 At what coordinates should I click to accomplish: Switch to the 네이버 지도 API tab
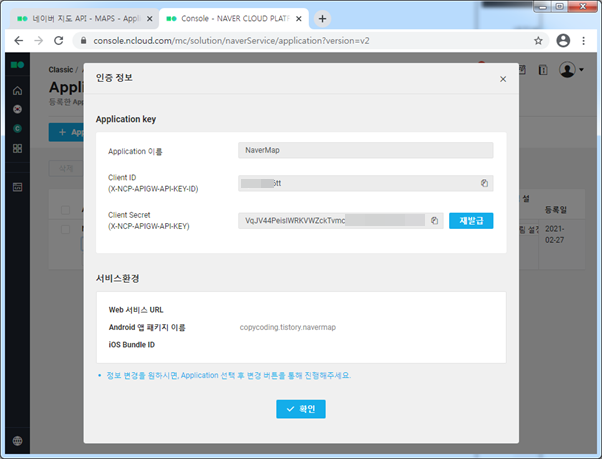pos(84,18)
